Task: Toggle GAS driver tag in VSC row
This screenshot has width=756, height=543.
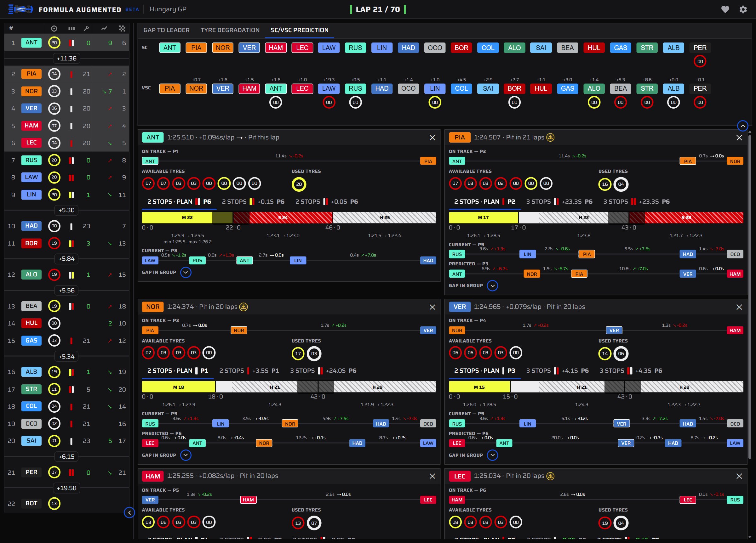Action: point(567,88)
